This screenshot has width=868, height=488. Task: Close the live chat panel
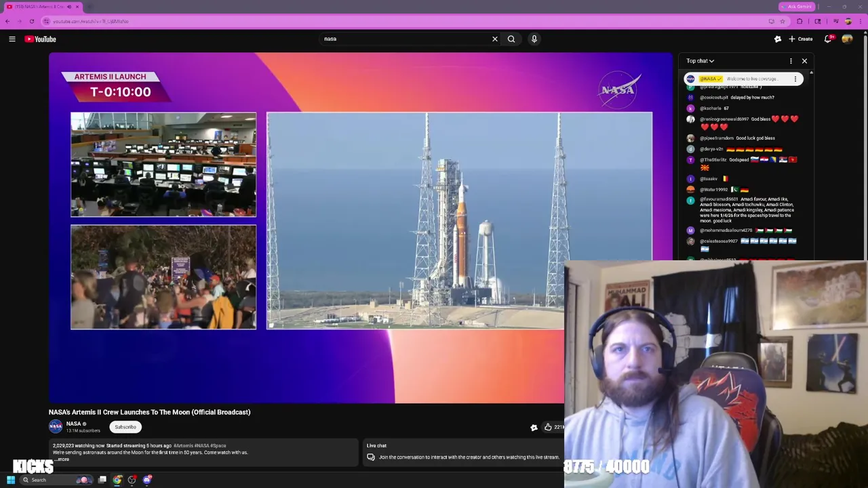click(x=804, y=61)
